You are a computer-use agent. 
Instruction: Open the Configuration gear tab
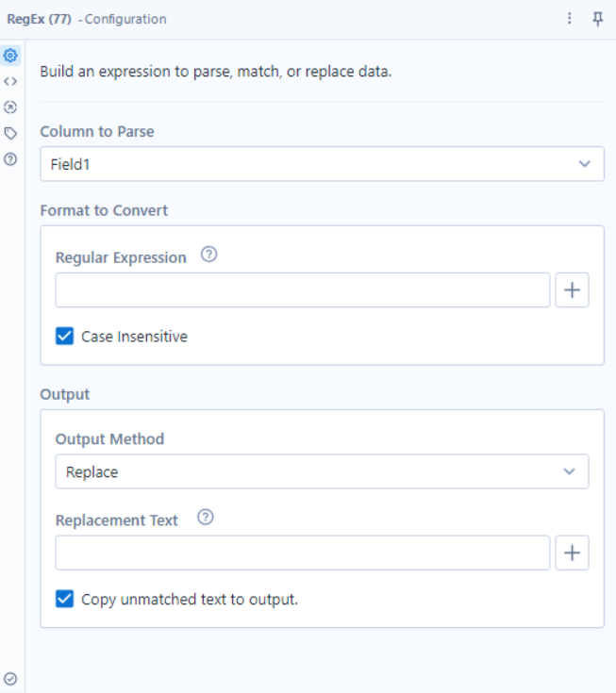point(12,56)
